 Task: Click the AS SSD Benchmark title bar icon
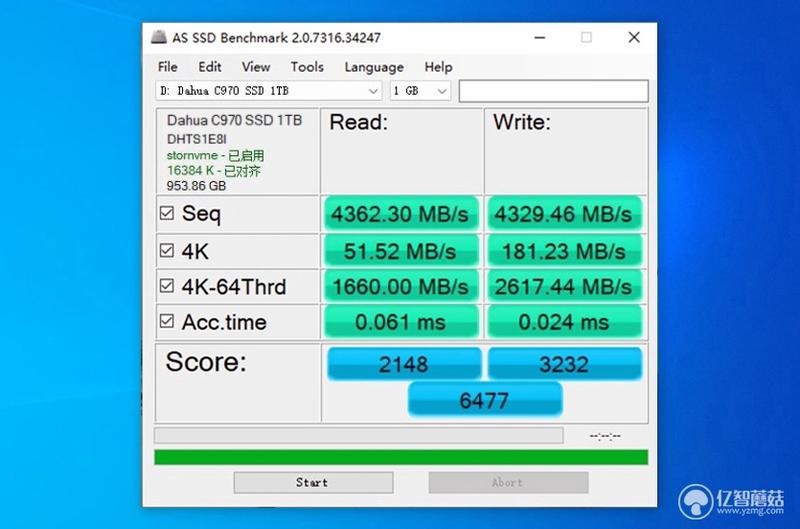pyautogui.click(x=159, y=37)
